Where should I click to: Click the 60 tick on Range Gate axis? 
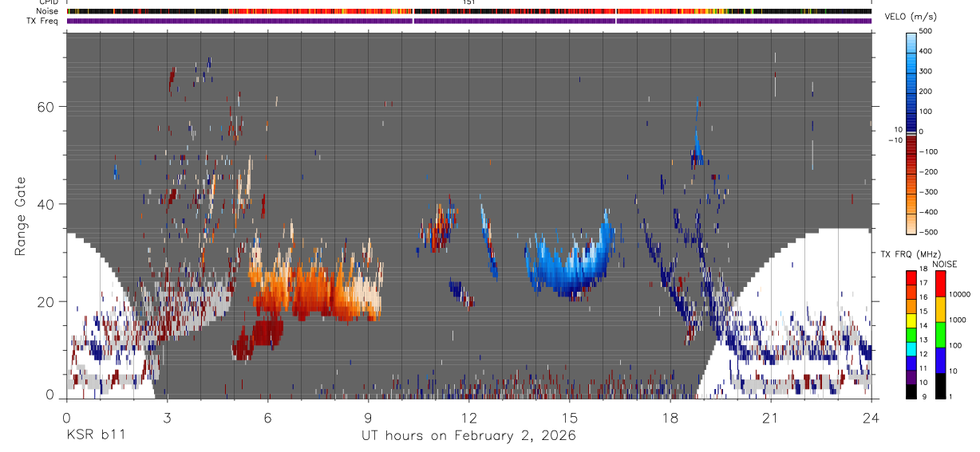(47, 106)
